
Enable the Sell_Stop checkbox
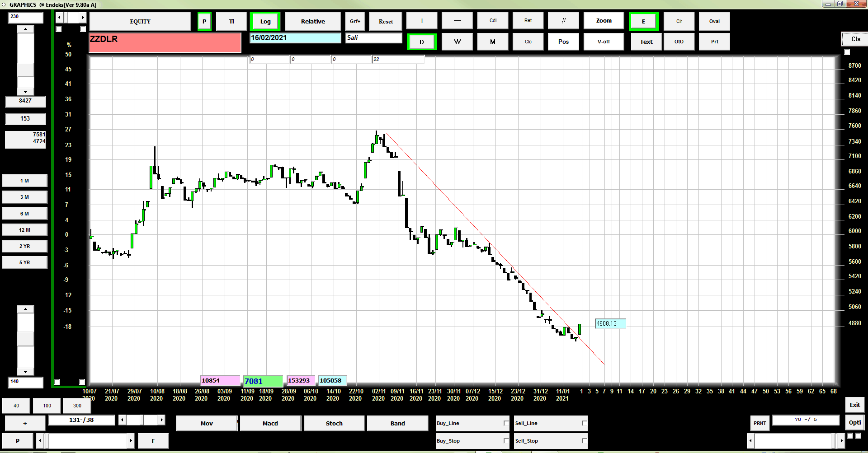pyautogui.click(x=584, y=441)
